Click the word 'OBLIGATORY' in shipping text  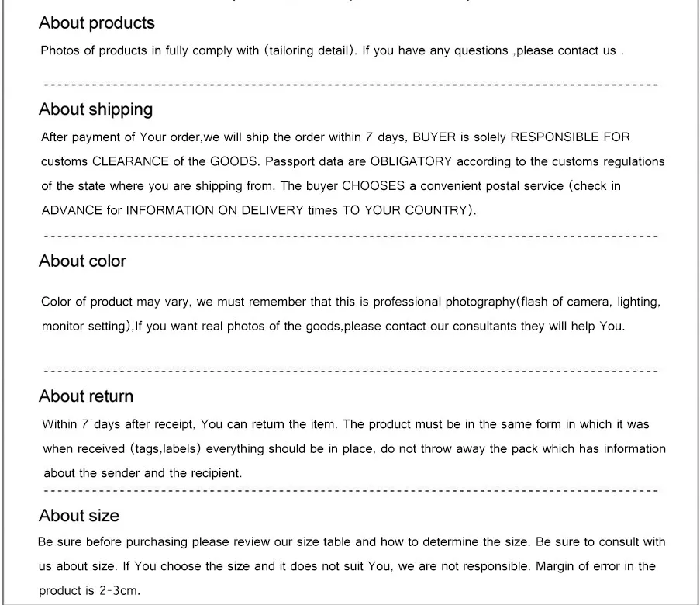[411, 161]
